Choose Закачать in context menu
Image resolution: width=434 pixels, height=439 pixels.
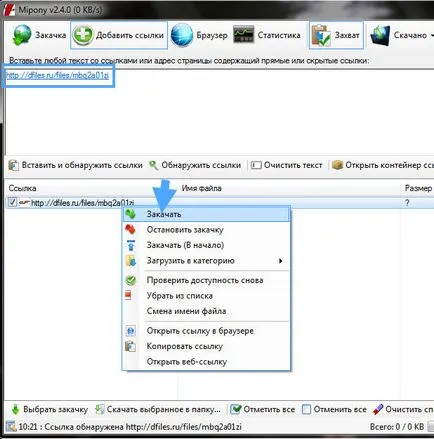[206, 214]
